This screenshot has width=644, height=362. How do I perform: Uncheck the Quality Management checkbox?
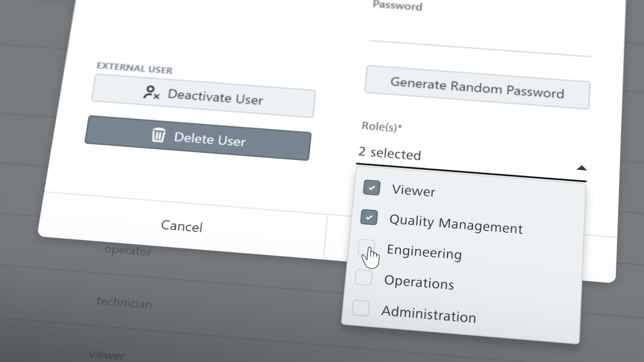pyautogui.click(x=369, y=217)
